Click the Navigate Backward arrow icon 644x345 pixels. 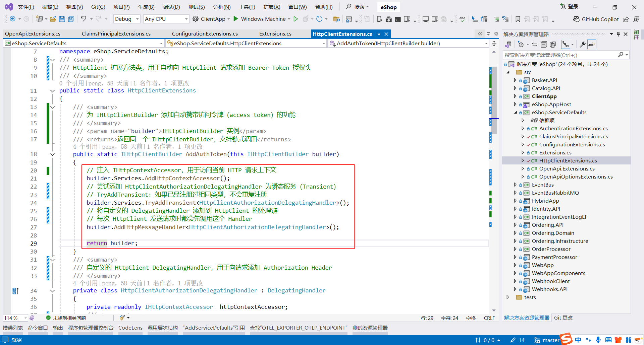[x=12, y=19]
